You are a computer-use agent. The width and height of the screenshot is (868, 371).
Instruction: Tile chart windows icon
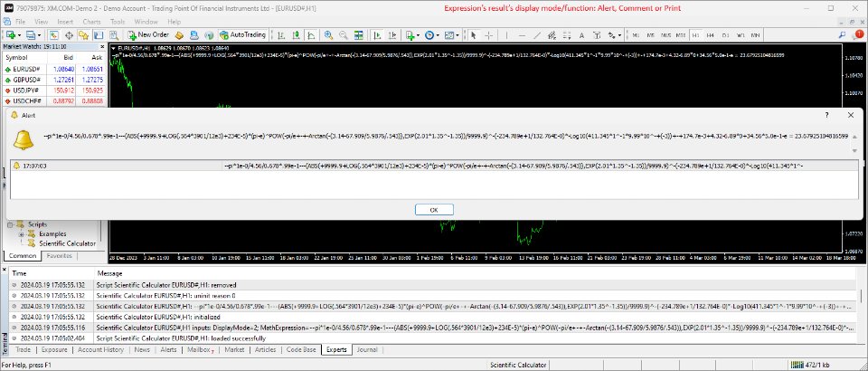point(358,35)
